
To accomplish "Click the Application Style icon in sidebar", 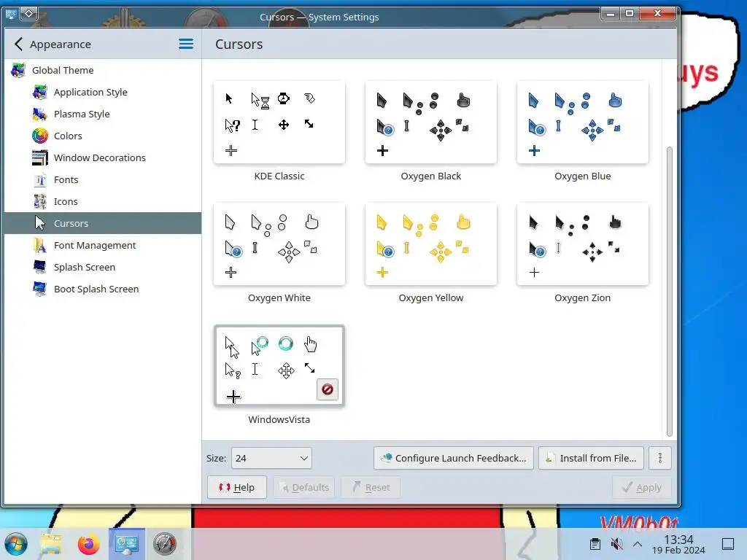I will pyautogui.click(x=40, y=92).
